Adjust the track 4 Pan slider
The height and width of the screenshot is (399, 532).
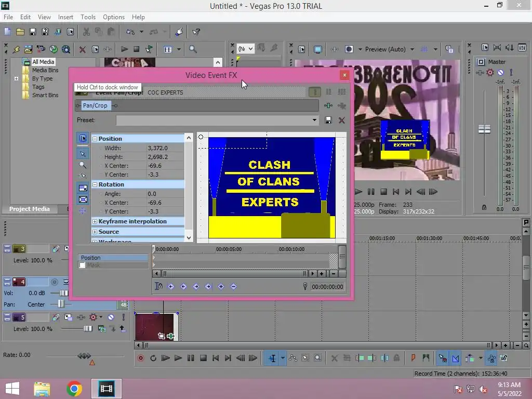pos(61,304)
